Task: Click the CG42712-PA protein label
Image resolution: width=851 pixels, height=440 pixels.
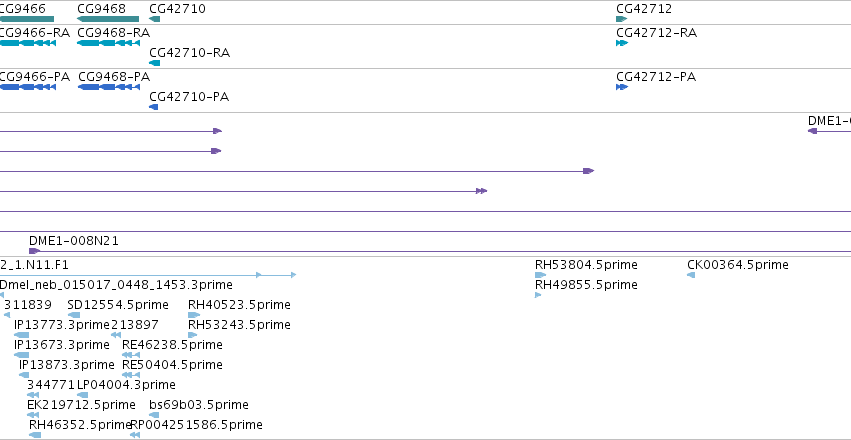Action: (656, 77)
